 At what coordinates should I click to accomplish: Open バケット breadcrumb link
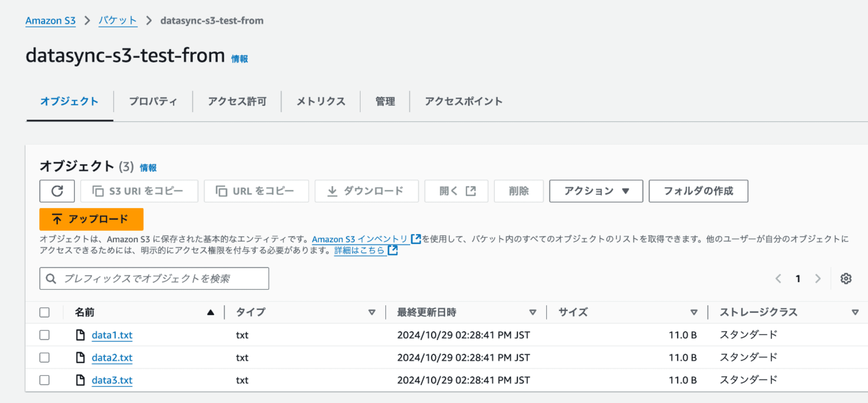(118, 20)
